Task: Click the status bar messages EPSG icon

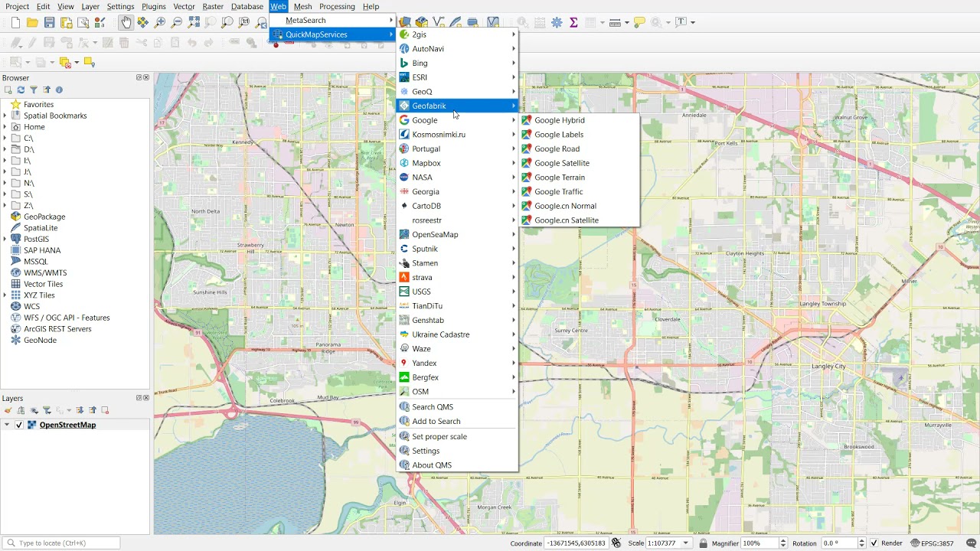Action: pos(971,543)
